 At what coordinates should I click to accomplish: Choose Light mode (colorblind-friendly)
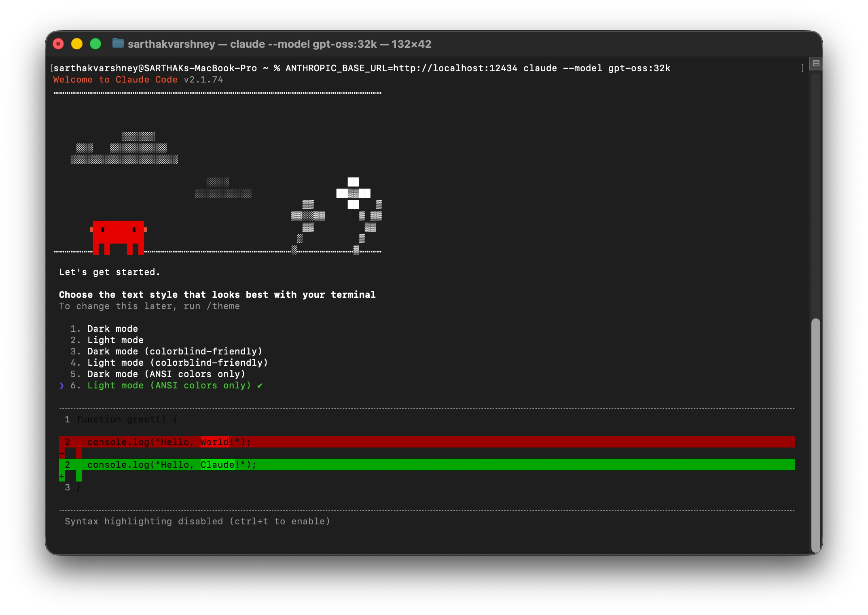(169, 363)
